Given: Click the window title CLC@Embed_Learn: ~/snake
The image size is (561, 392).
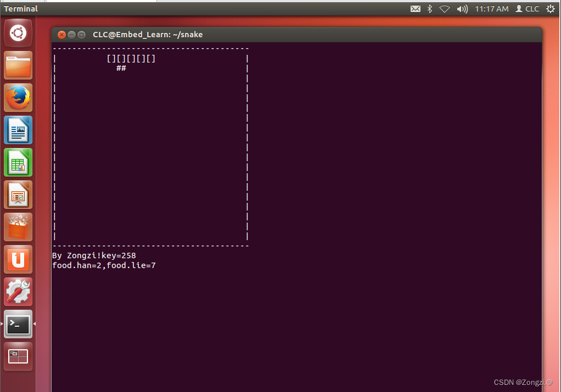Looking at the screenshot, I should point(148,35).
